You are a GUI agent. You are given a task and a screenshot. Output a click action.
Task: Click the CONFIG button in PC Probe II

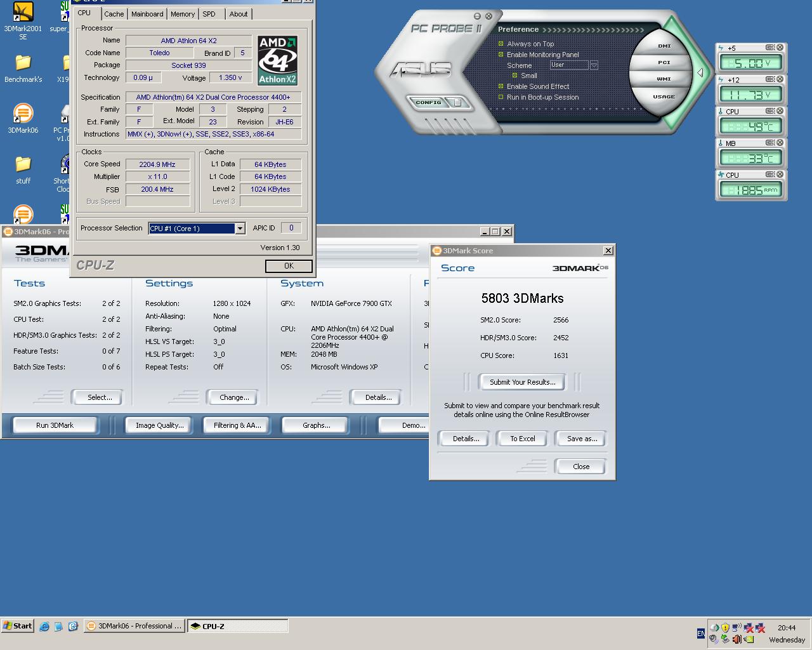click(428, 102)
